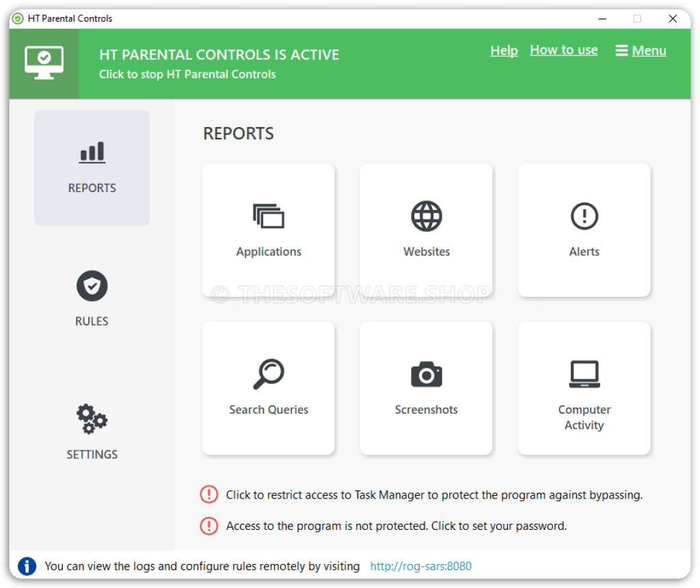Open the Settings gears icon
Image resolution: width=700 pixels, height=588 pixels.
point(92,419)
